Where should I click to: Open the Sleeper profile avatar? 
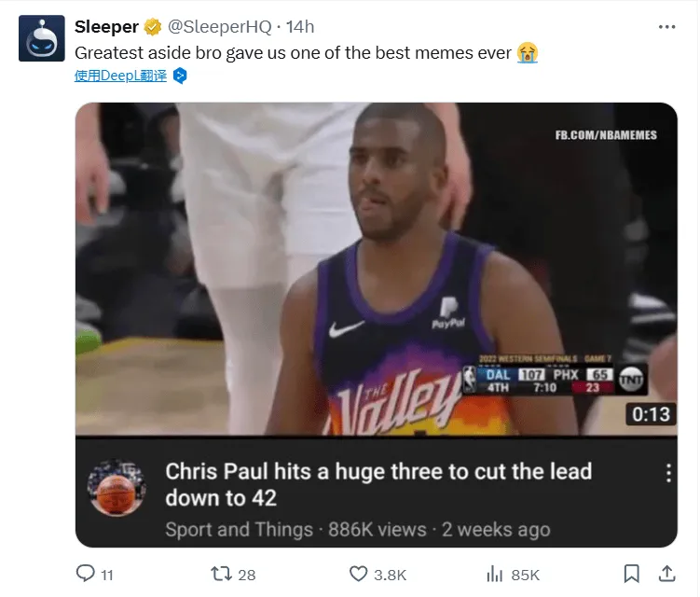coord(41,38)
